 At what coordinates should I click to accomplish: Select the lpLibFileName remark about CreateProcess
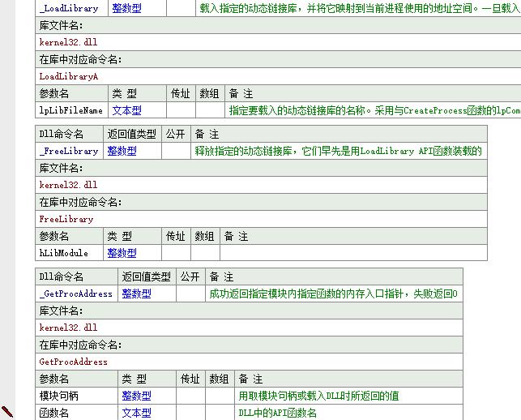[x=374, y=110]
